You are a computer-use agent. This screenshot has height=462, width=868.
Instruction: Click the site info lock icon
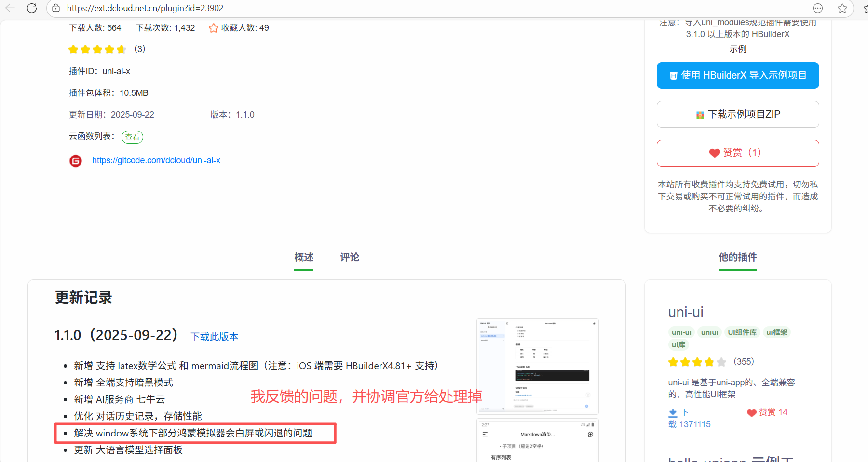[x=56, y=8]
